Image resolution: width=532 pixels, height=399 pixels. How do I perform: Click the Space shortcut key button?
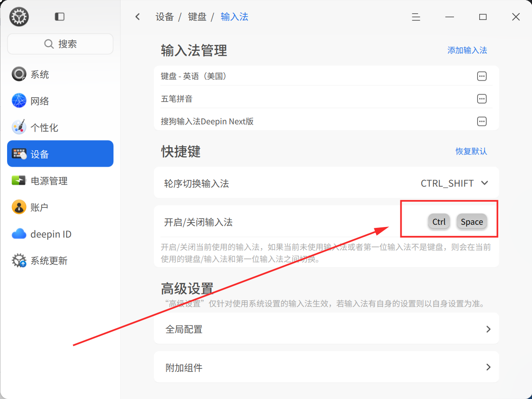(x=472, y=222)
